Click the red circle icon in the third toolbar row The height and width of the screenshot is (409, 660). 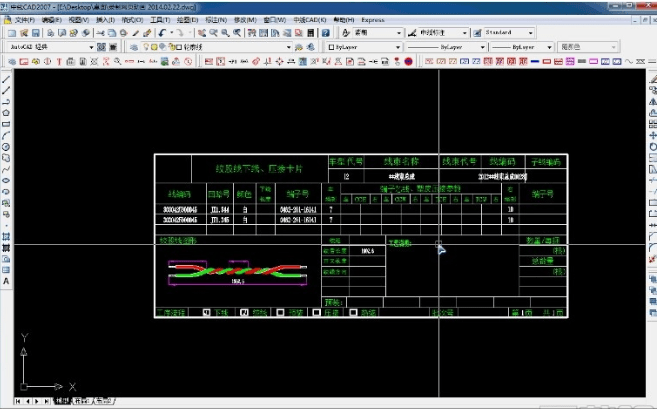coord(408,61)
